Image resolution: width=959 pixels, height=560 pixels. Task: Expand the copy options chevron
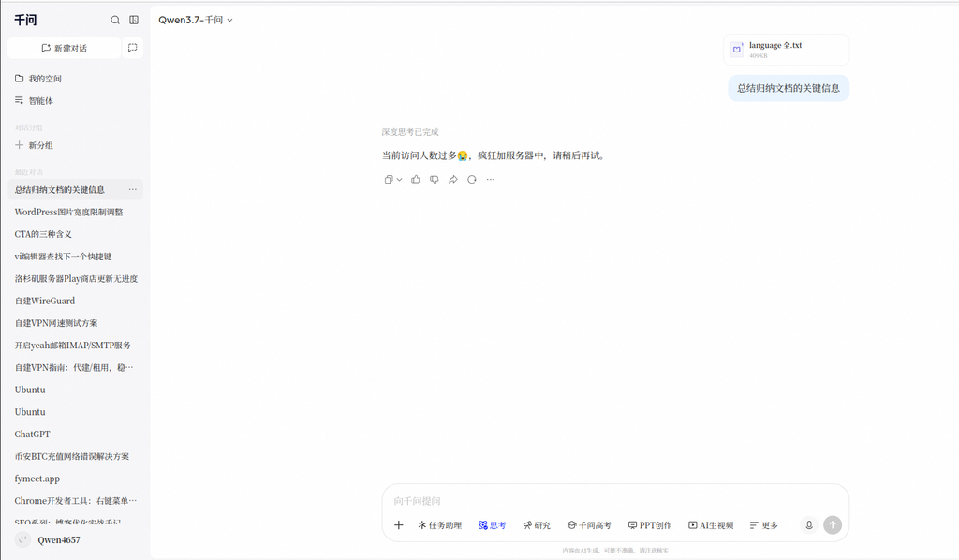click(x=399, y=180)
